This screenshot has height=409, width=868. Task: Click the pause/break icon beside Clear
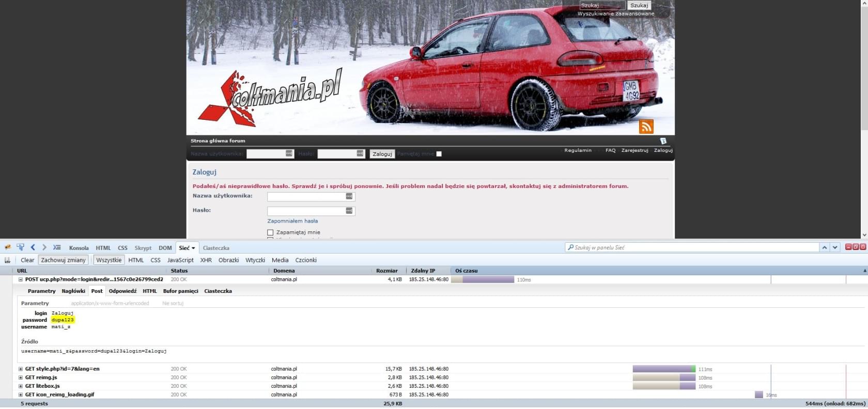point(8,260)
